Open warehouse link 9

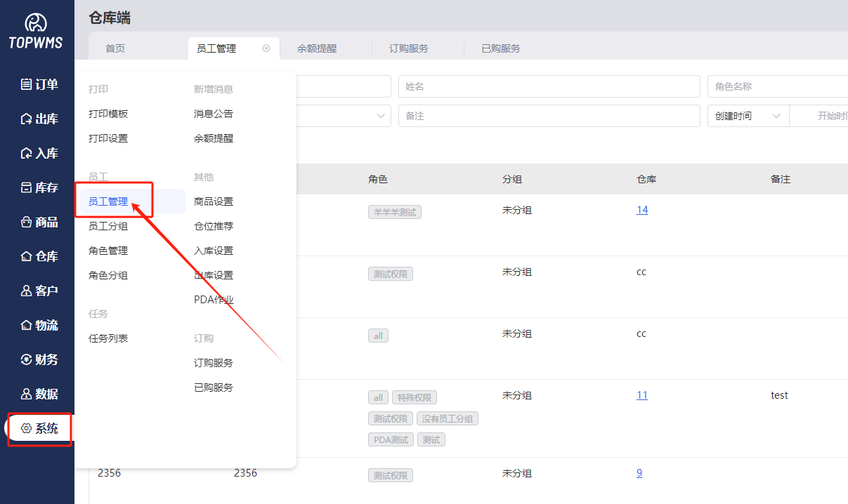pos(639,473)
